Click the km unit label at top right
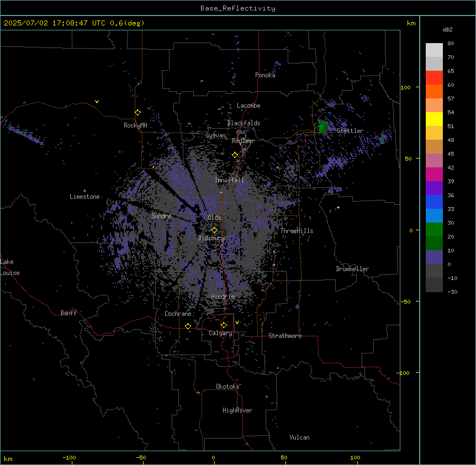476x465 pixels. pos(411,23)
